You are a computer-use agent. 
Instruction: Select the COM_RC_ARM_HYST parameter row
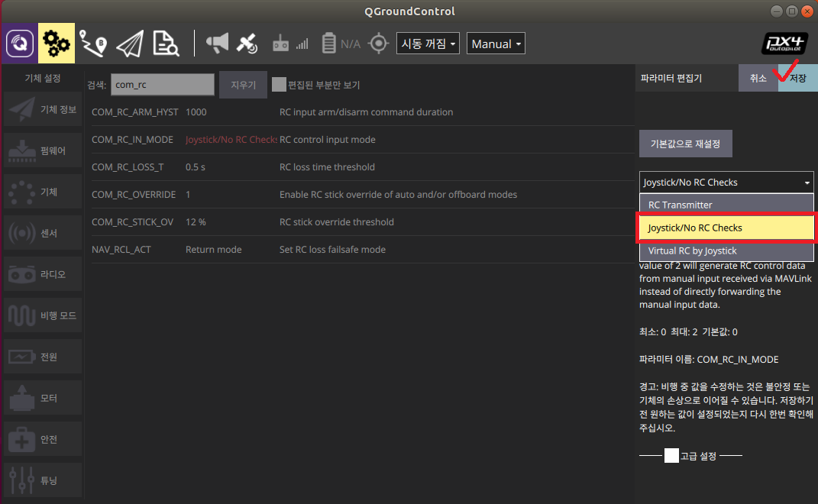[x=363, y=112]
